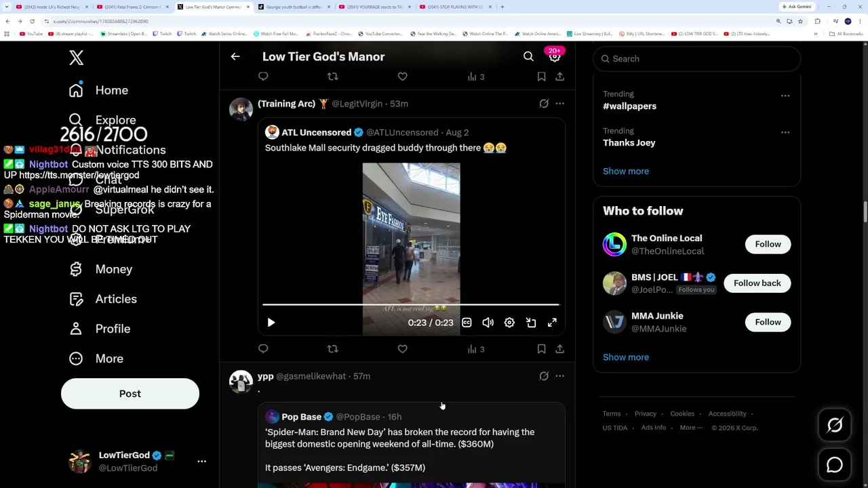Open Articles from the sidebar

tap(103, 299)
